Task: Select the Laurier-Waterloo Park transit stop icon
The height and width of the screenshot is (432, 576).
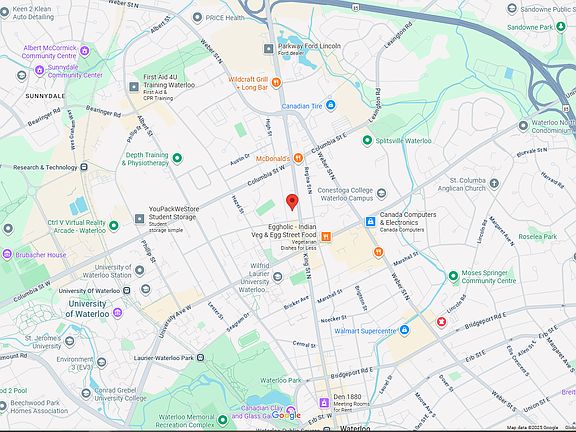Action: tap(200, 357)
